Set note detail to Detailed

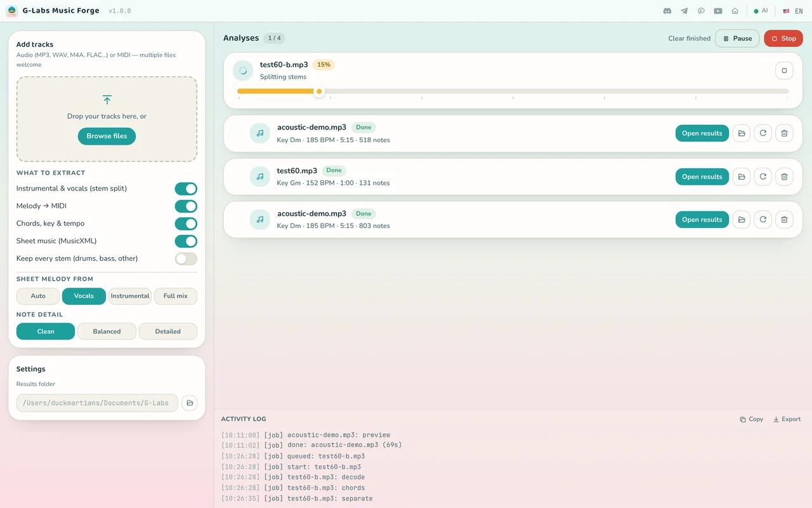[168, 331]
